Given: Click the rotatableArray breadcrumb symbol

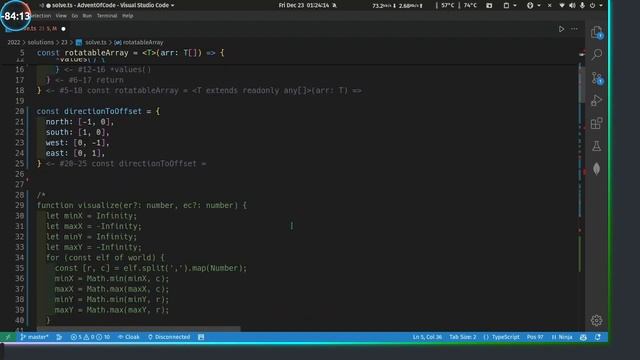Looking at the screenshot, I should pyautogui.click(x=143, y=42).
